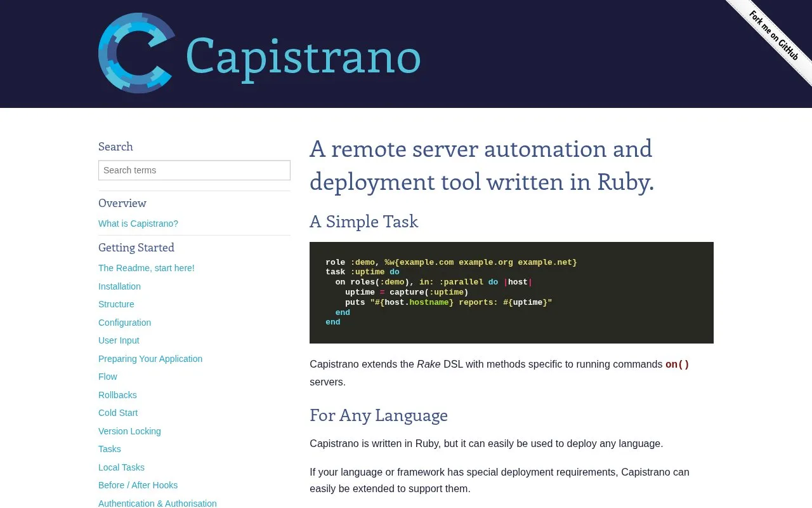Viewport: 812px width, 508px height.
Task: Click the For Any Language heading
Action: 379,415
